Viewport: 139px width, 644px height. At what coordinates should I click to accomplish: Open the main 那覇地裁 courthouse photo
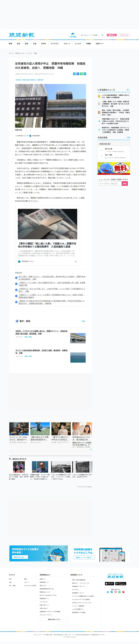coord(50,106)
